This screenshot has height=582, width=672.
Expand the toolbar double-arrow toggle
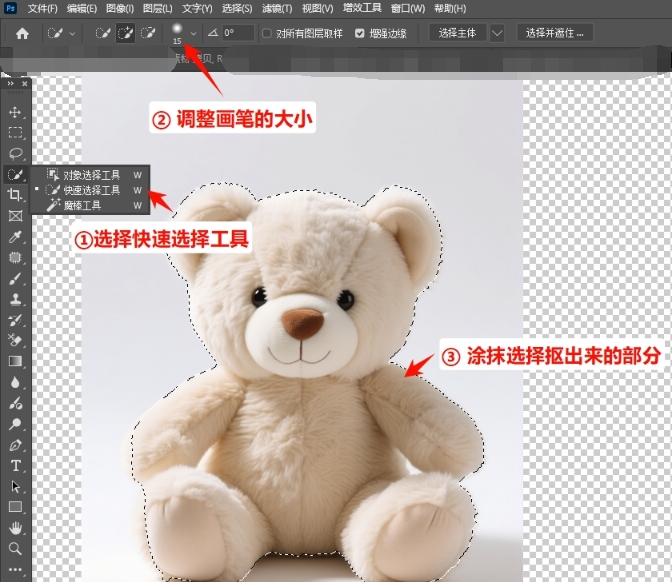10,84
